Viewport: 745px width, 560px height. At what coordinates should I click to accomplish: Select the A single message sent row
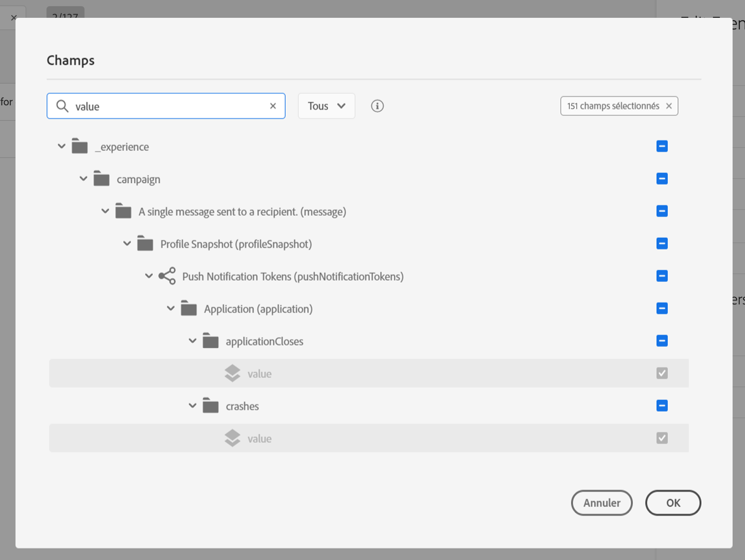pyautogui.click(x=242, y=211)
